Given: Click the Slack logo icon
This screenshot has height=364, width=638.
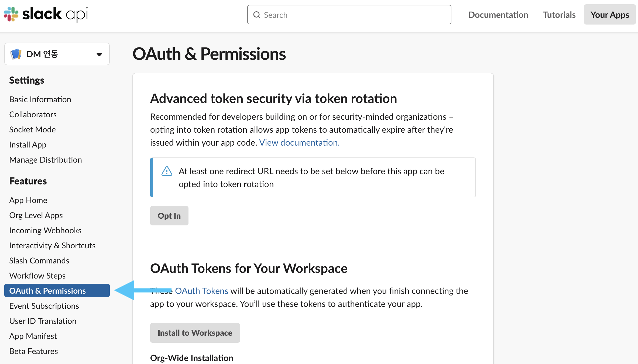Looking at the screenshot, I should pos(11,14).
